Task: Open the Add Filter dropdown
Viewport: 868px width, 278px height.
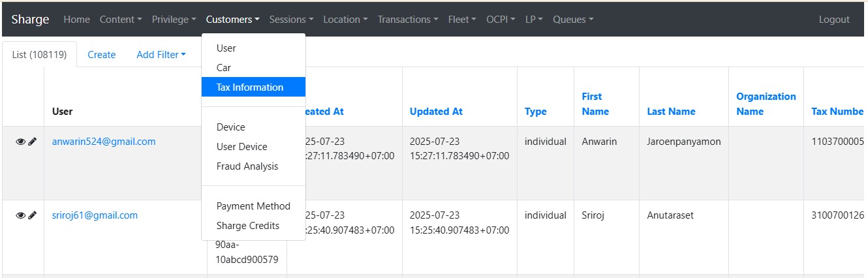Action: coord(161,55)
